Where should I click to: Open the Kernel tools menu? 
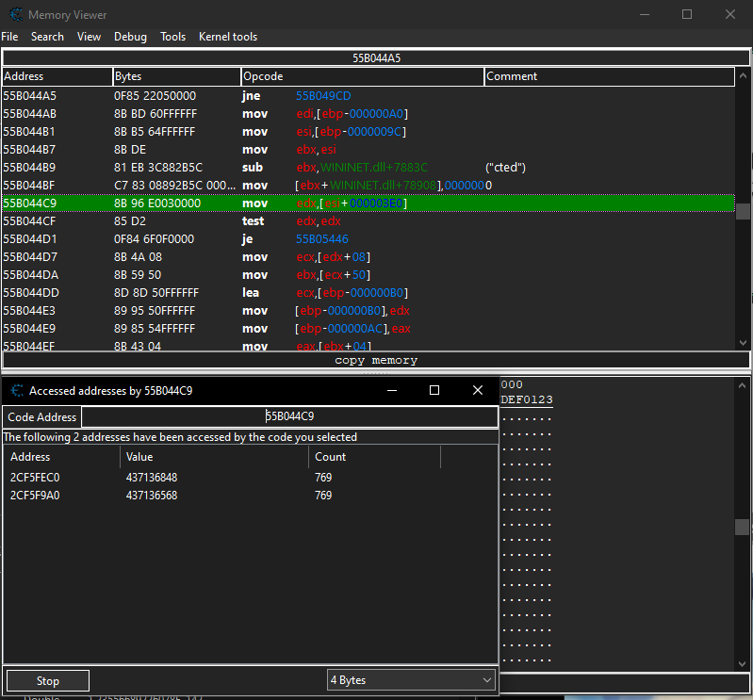click(228, 37)
